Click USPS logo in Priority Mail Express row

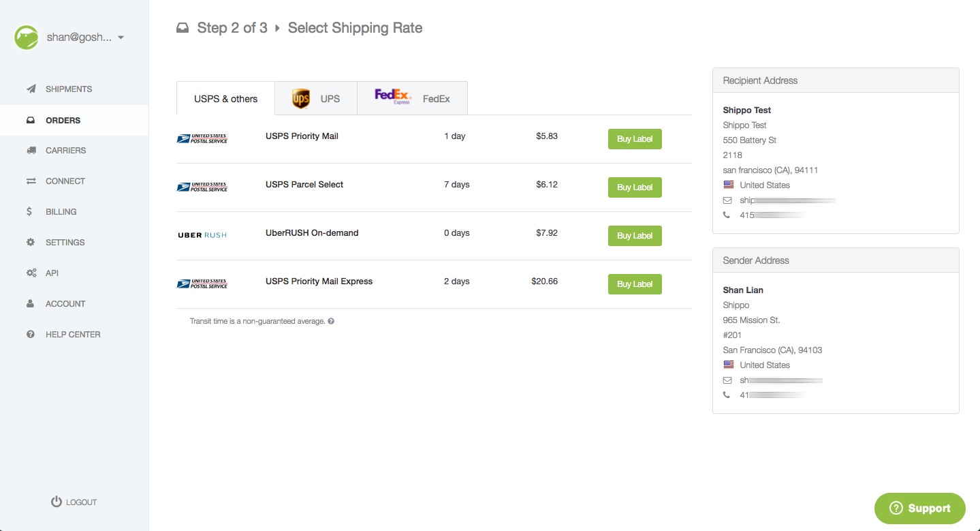[x=202, y=284]
